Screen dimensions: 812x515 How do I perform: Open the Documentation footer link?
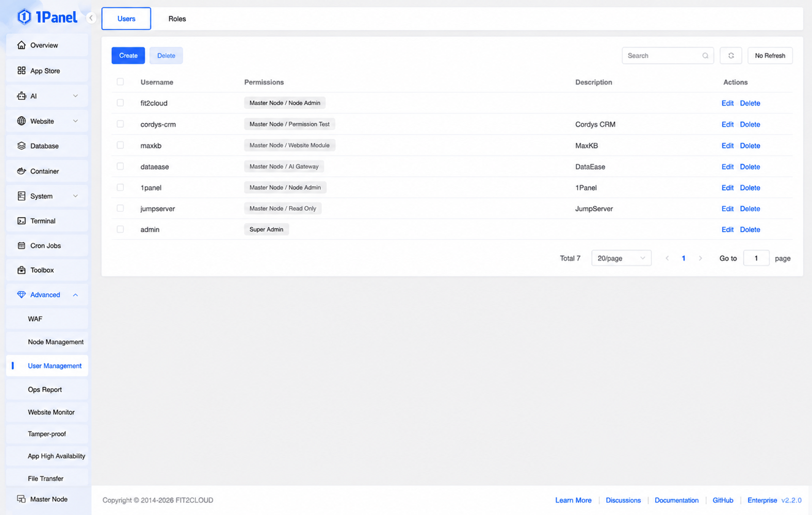click(x=676, y=500)
